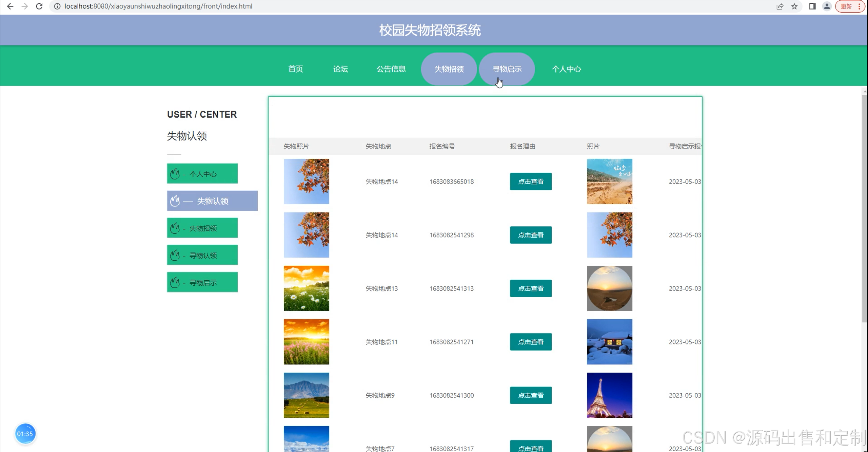The width and height of the screenshot is (868, 452).
Task: Reload the page with refresh icon
Action: (x=39, y=6)
